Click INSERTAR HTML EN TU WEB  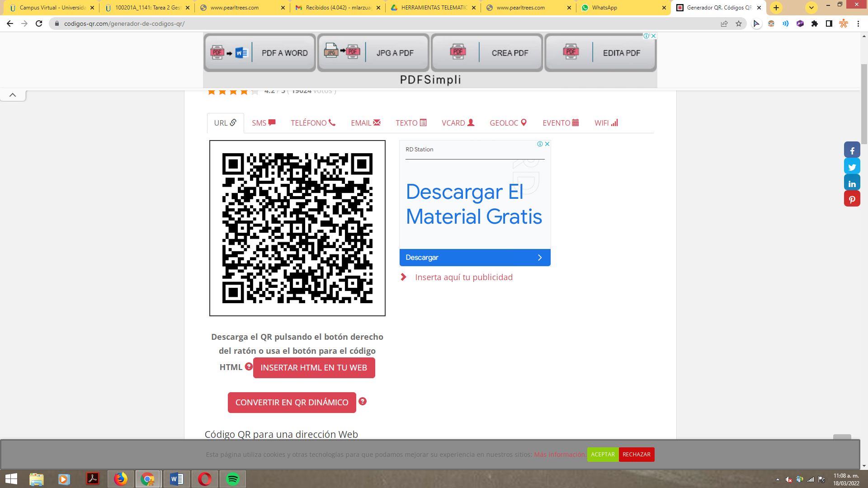pos(314,367)
